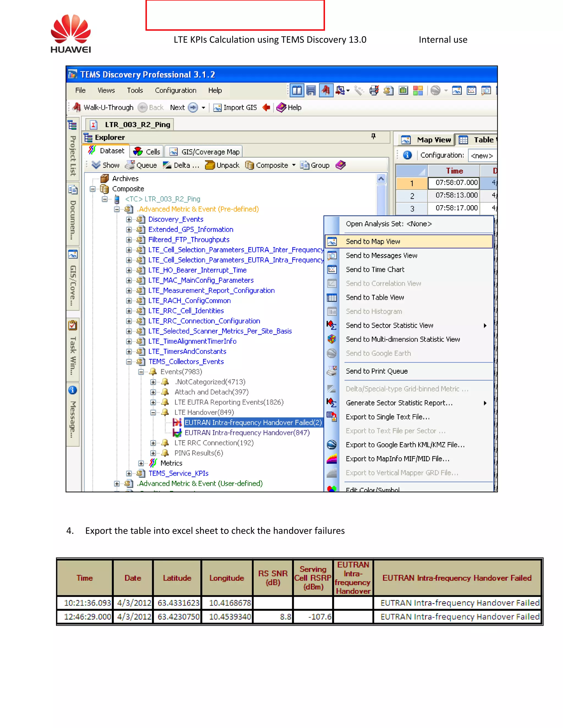
Task: Click the purple book icon in Explorer toolbar
Action: click(x=341, y=165)
